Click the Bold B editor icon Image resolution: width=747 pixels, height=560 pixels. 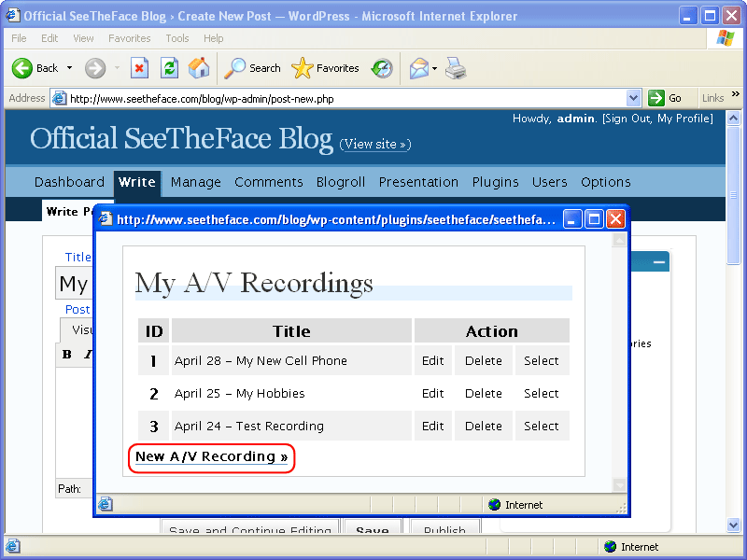coord(66,355)
